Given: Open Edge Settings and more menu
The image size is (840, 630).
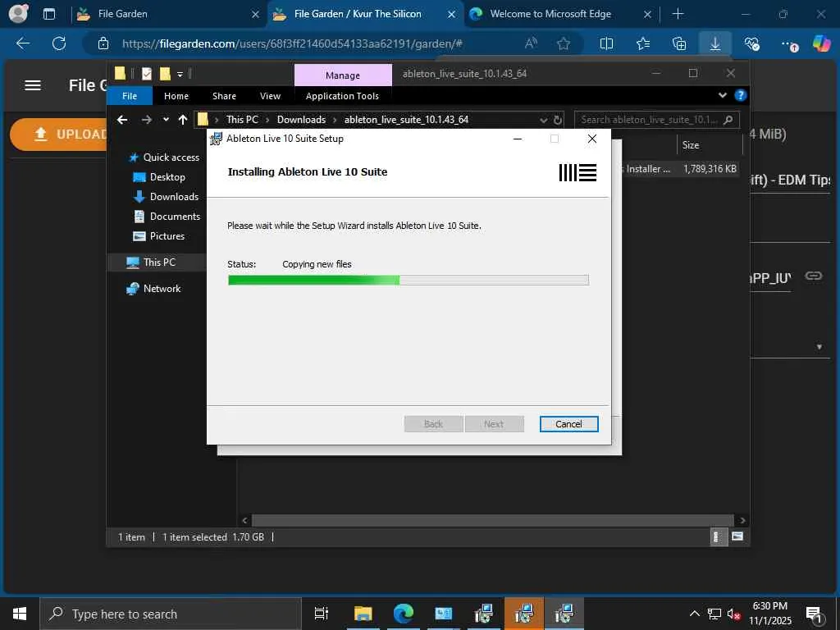Looking at the screenshot, I should click(x=788, y=44).
